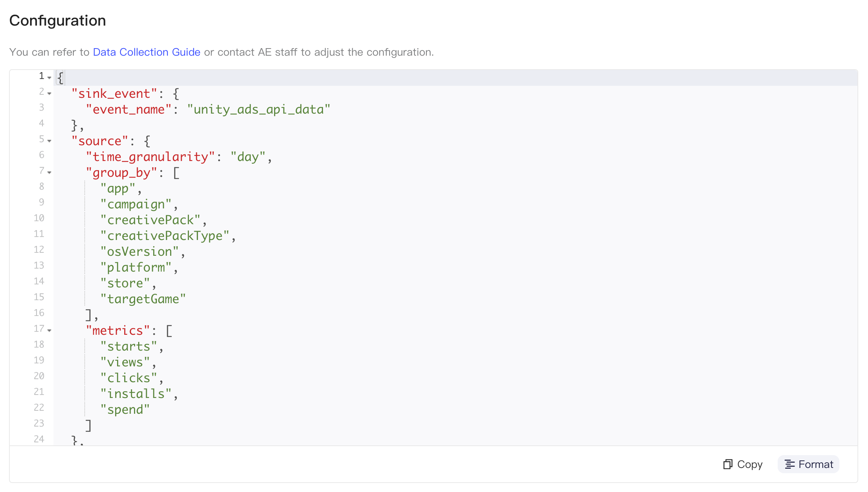Click the "day" value
The height and width of the screenshot is (492, 868).
point(248,157)
